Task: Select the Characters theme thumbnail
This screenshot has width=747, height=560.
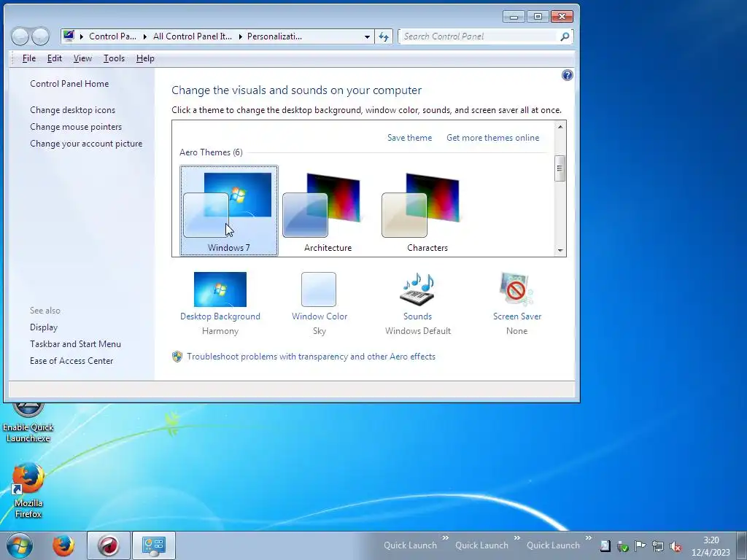Action: pos(427,211)
